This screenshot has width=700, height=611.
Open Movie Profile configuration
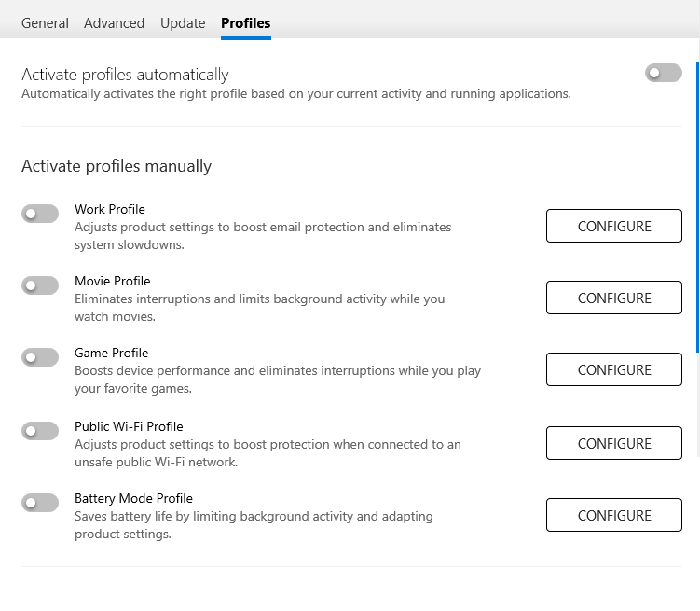613,299
